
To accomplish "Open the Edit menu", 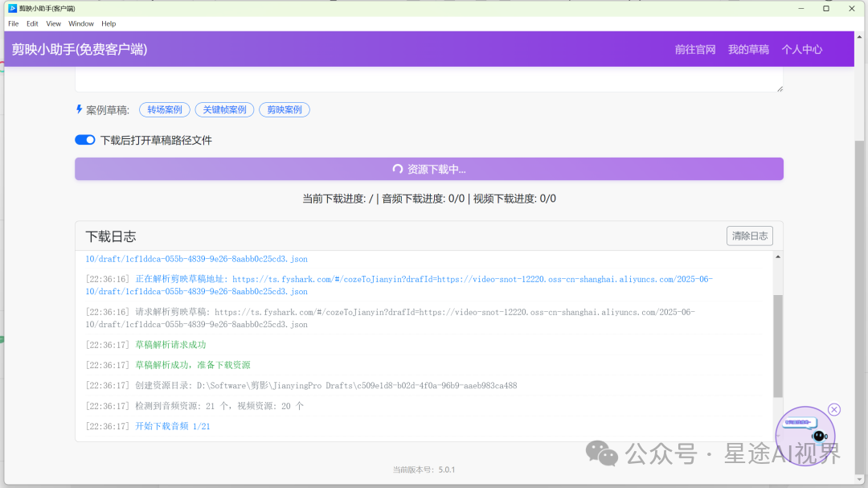I will (x=32, y=24).
